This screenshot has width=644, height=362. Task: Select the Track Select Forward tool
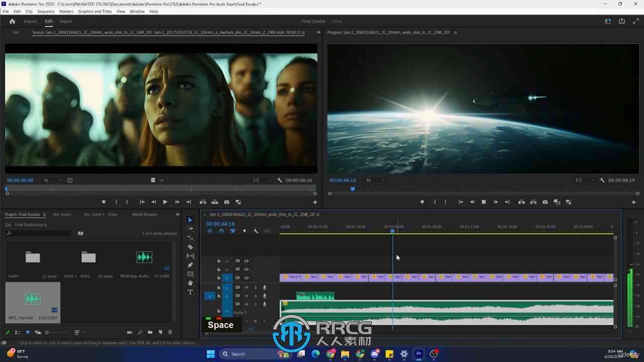point(190,229)
